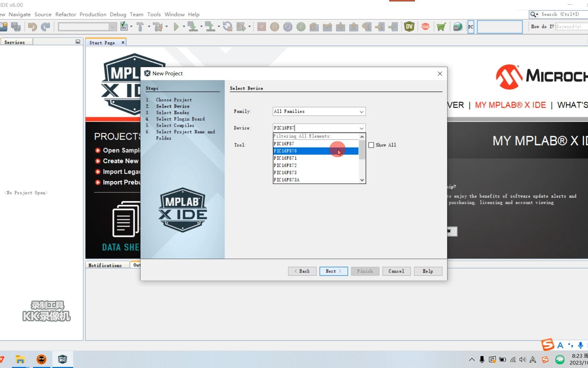
Task: Click the Continue debugger icon
Action: 301,27
